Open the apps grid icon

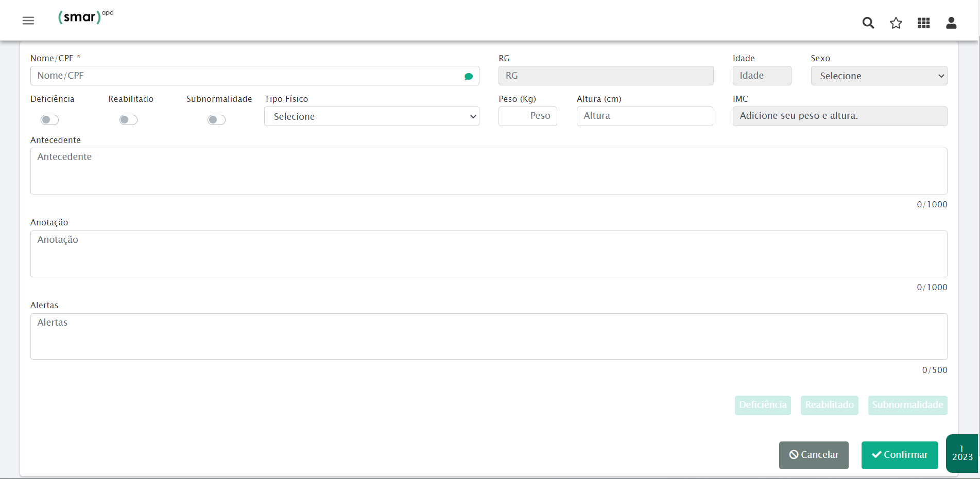924,23
